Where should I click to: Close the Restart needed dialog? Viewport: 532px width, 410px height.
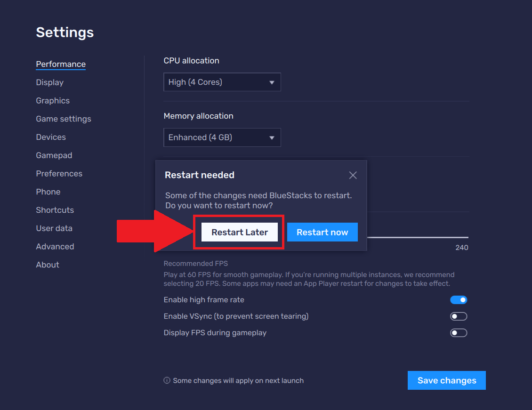point(353,176)
